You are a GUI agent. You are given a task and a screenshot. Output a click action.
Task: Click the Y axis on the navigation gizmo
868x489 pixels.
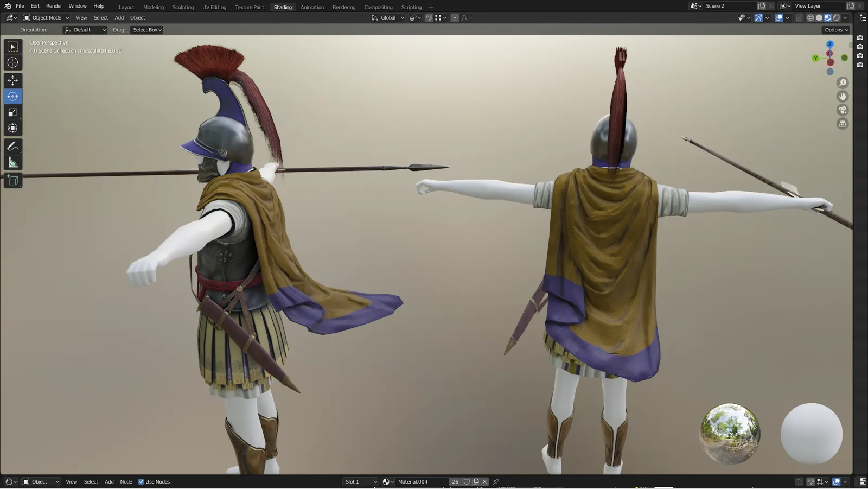coord(815,58)
